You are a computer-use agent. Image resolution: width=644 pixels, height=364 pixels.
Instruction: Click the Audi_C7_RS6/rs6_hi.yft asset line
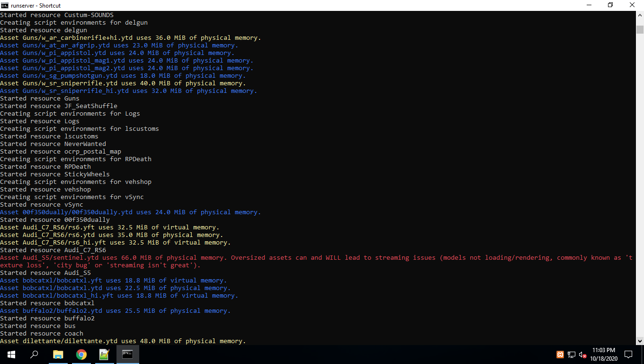coord(116,243)
